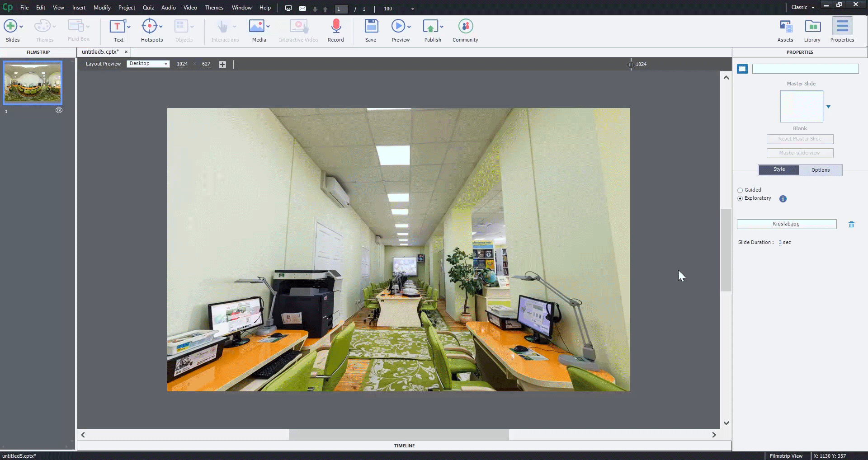
Task: Click the Save icon in toolbar
Action: pyautogui.click(x=371, y=27)
